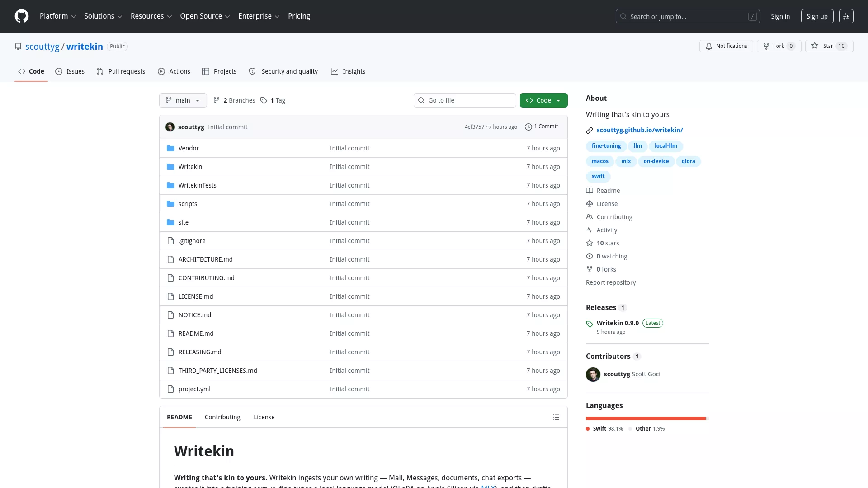
Task: Click Report repository link
Action: click(611, 282)
